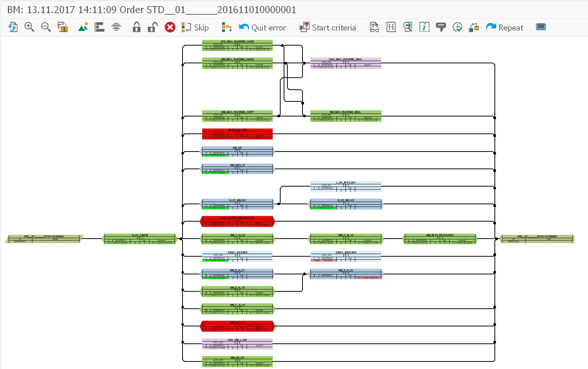The width and height of the screenshot is (588, 369).
Task: Select the N_01_1NETZ network node
Action: coord(140,239)
